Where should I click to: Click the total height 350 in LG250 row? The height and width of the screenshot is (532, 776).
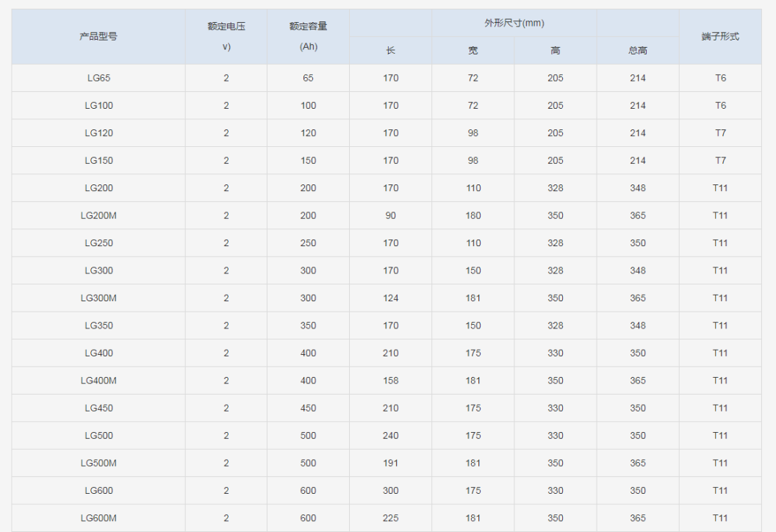[x=638, y=243]
